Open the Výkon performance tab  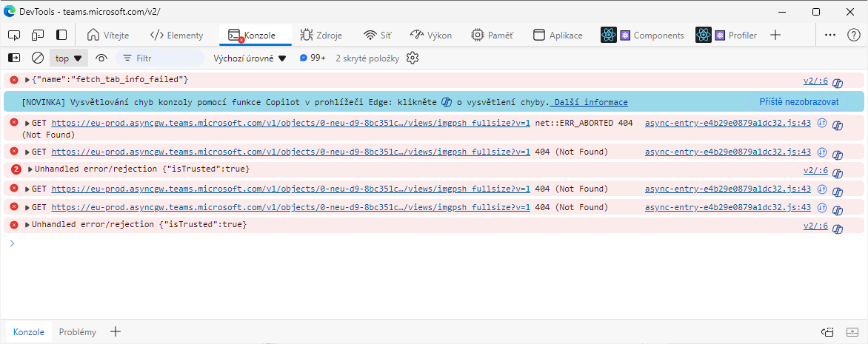(x=431, y=35)
